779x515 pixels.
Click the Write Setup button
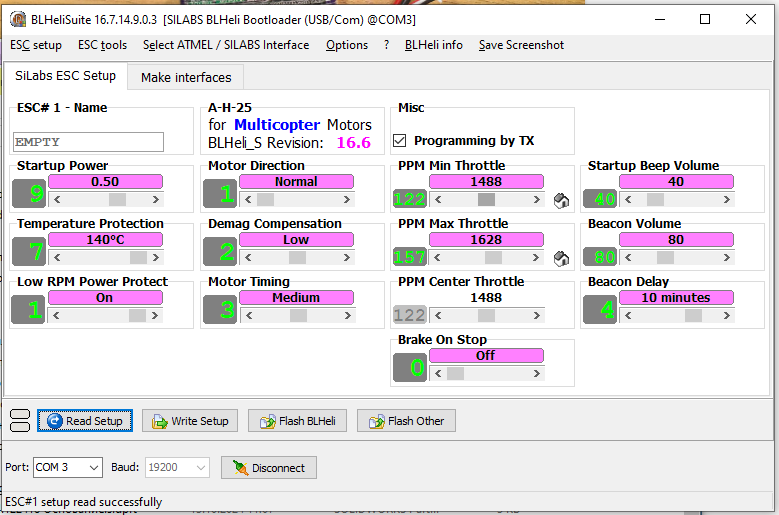(x=190, y=421)
